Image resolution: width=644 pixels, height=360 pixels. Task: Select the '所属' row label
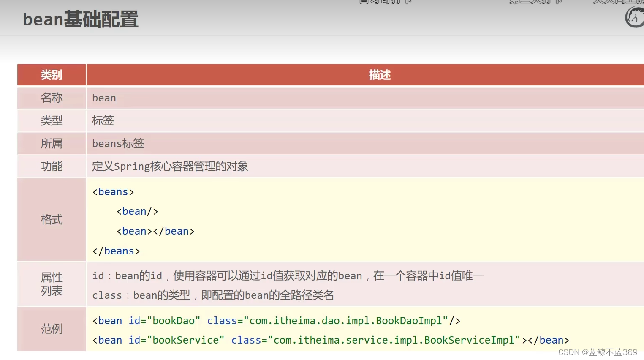52,143
